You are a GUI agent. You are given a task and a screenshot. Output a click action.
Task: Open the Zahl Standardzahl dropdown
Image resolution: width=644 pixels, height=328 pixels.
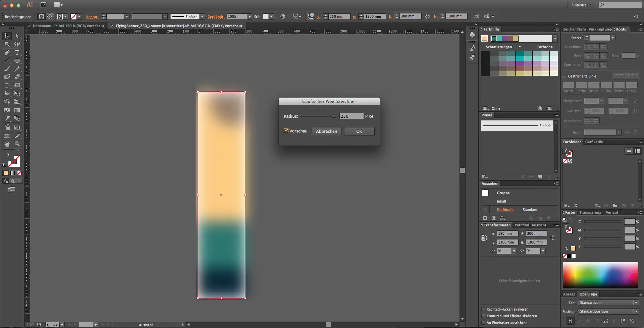608,303
